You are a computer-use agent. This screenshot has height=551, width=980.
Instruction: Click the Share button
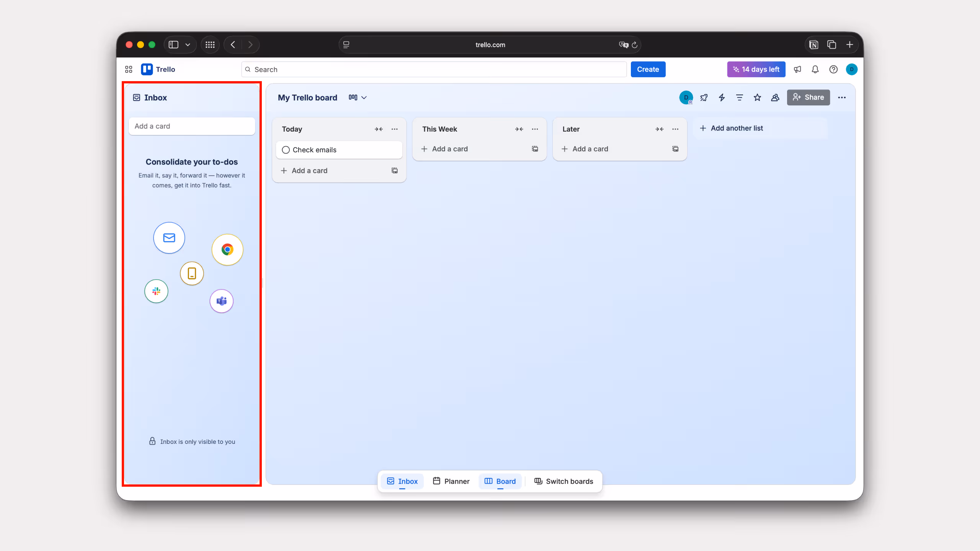coord(808,98)
